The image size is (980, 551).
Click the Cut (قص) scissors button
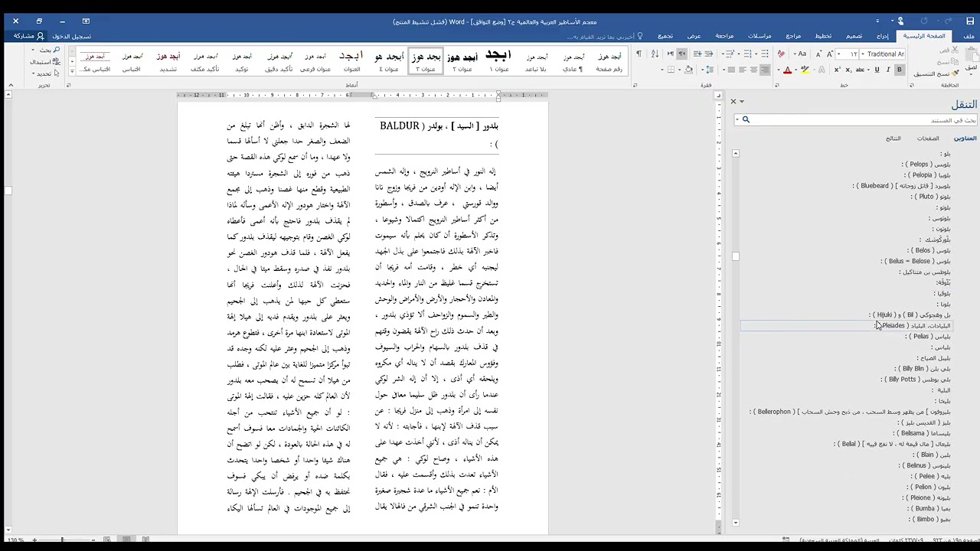click(949, 50)
